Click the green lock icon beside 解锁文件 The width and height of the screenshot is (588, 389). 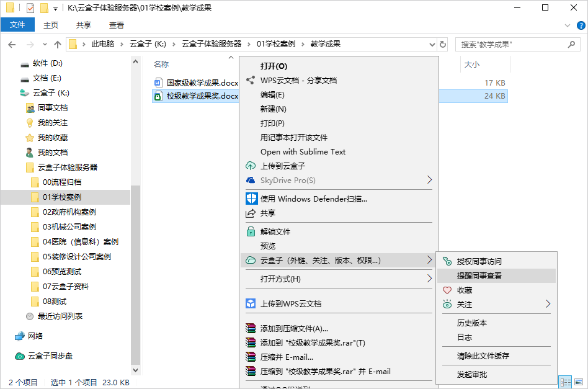pyautogui.click(x=251, y=231)
